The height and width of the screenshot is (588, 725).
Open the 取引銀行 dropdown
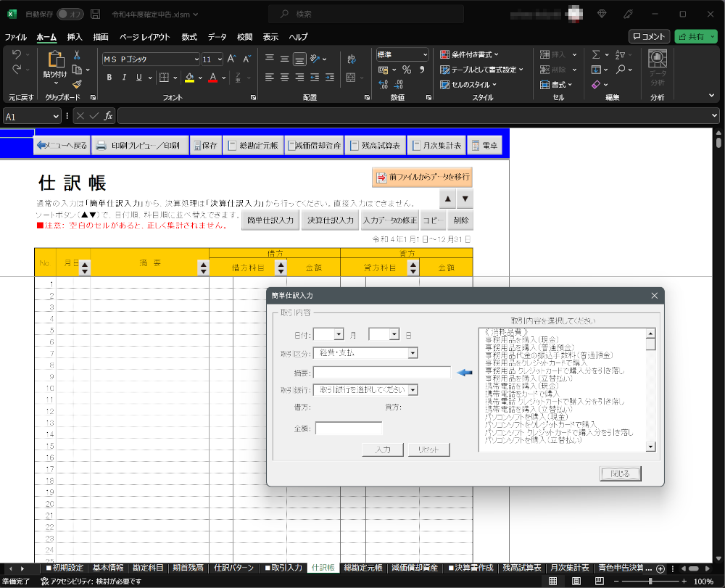[x=413, y=390]
